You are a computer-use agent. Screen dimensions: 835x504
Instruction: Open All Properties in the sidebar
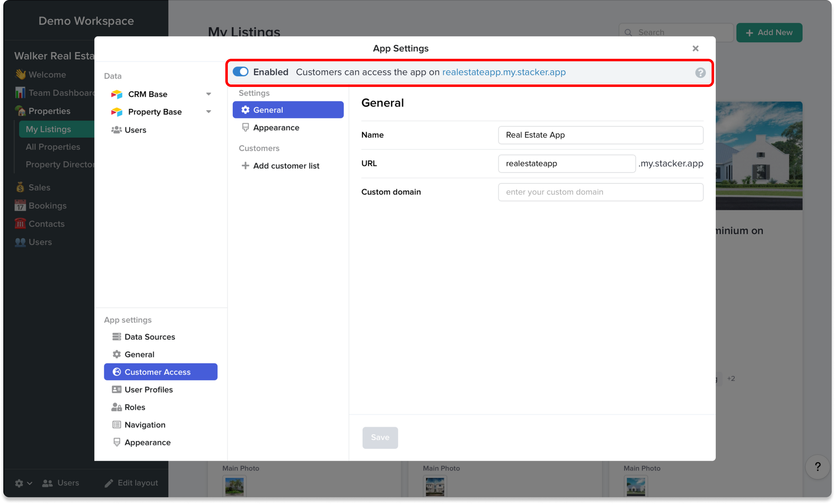pos(53,147)
